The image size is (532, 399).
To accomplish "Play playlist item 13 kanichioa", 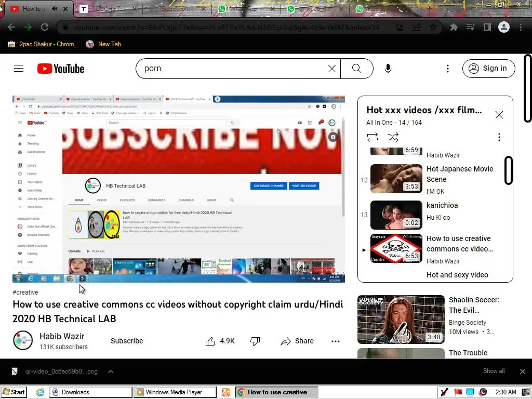I will pos(433,215).
